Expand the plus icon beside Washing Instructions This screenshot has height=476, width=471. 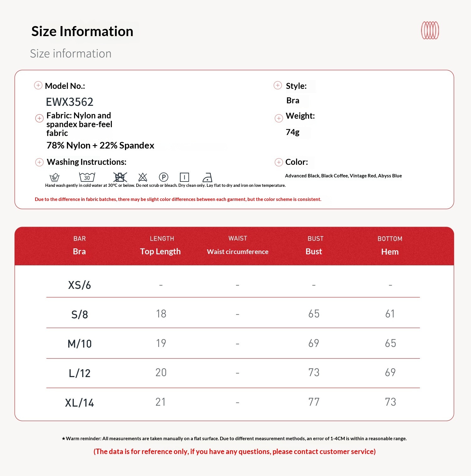[39, 162]
